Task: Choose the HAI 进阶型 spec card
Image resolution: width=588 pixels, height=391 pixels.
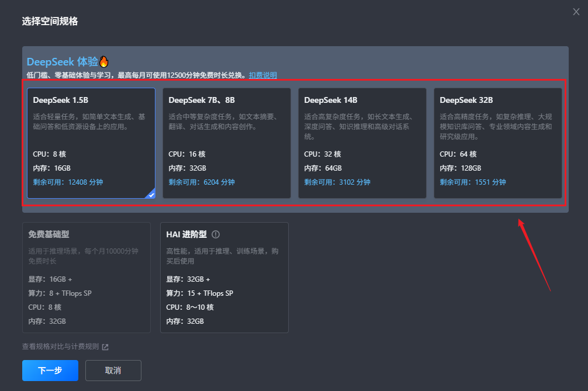Action: (x=224, y=278)
